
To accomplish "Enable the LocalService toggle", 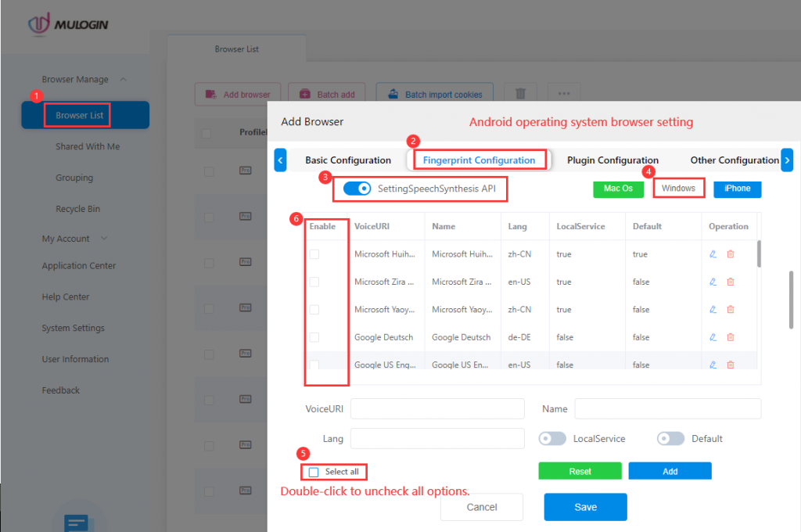I will [x=552, y=439].
